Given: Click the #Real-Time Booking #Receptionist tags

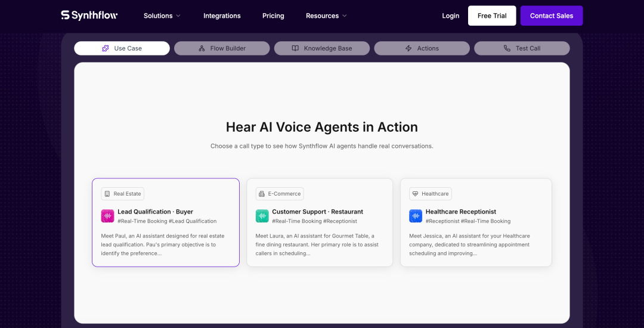Looking at the screenshot, I should coord(315,221).
